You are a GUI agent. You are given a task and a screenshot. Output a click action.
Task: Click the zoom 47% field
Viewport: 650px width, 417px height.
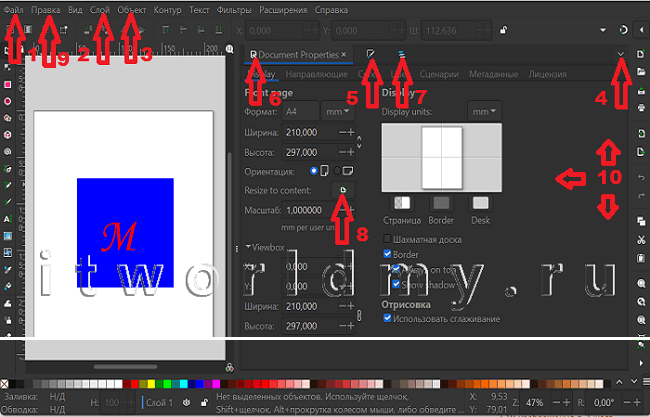coord(545,402)
